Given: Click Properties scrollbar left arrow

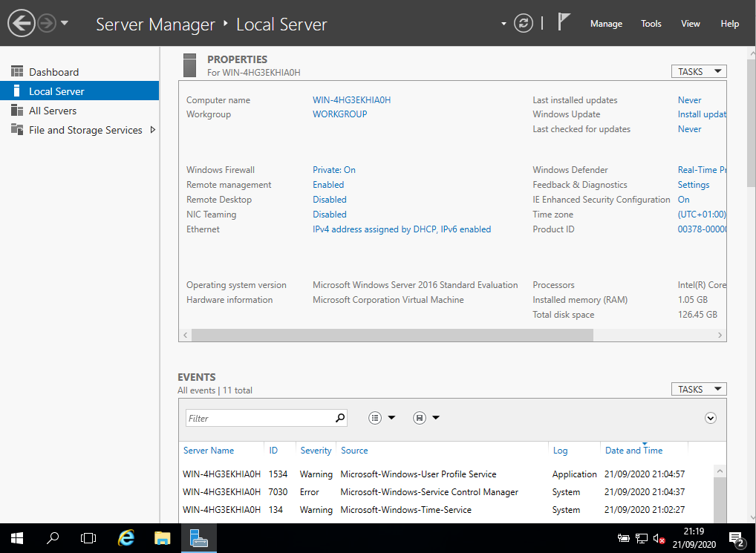Looking at the screenshot, I should coord(186,336).
